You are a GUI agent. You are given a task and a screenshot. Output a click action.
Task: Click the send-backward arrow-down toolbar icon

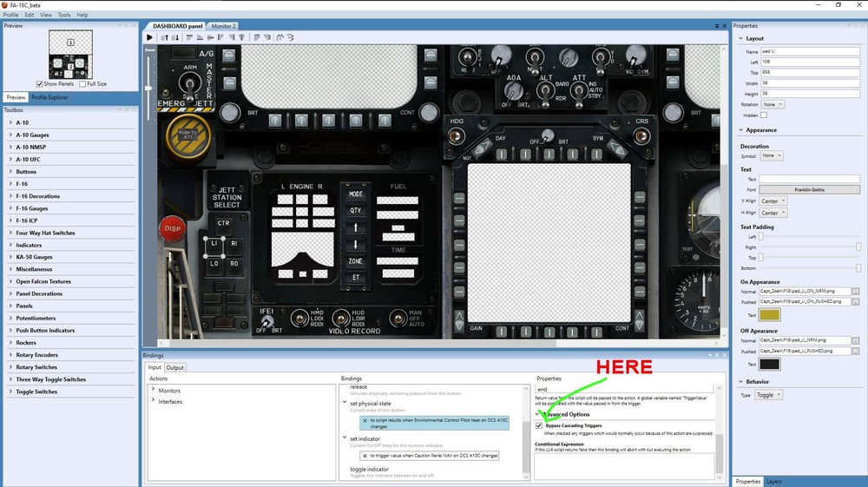175,37
